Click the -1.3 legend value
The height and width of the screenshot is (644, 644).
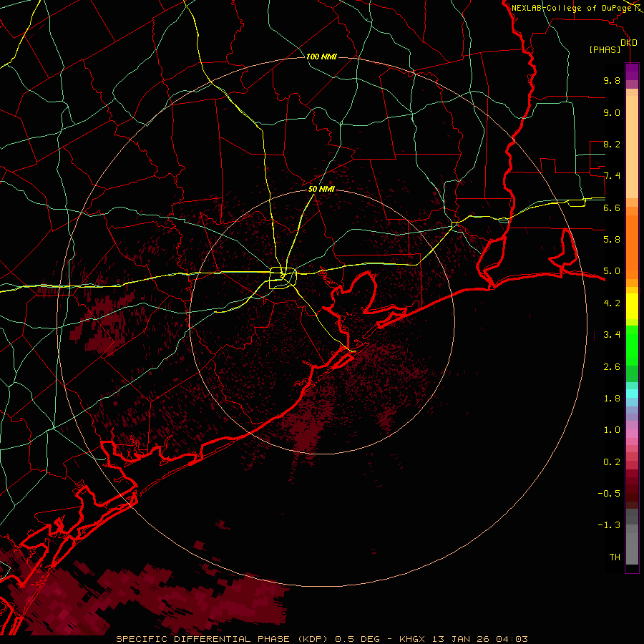coord(609,525)
